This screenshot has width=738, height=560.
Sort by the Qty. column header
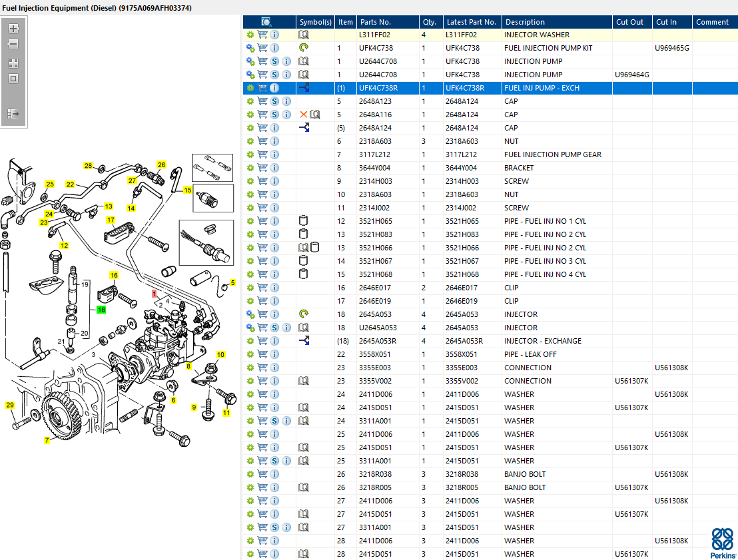click(431, 22)
